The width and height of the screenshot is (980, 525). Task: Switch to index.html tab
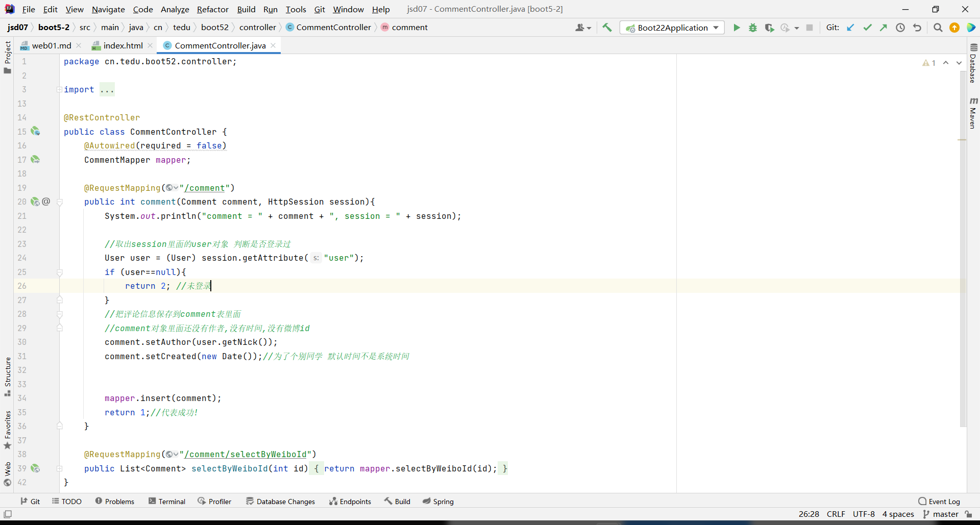tap(122, 45)
